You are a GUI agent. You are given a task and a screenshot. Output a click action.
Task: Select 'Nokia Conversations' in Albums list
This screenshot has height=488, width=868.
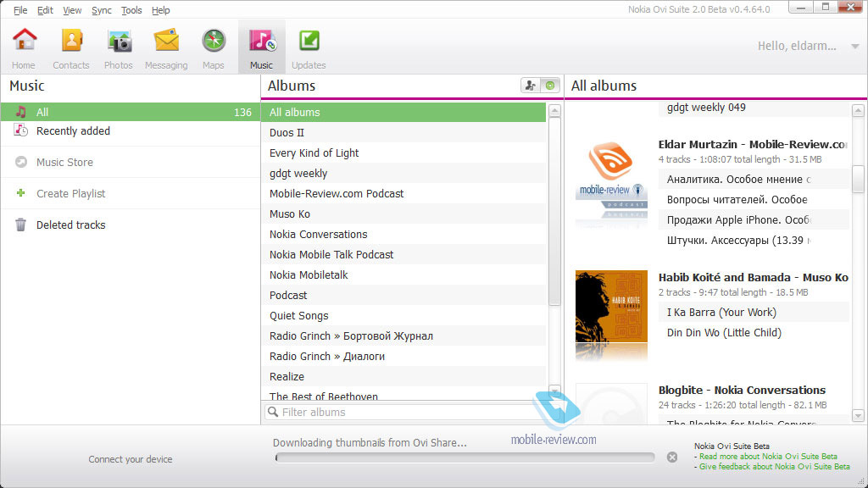pos(403,235)
